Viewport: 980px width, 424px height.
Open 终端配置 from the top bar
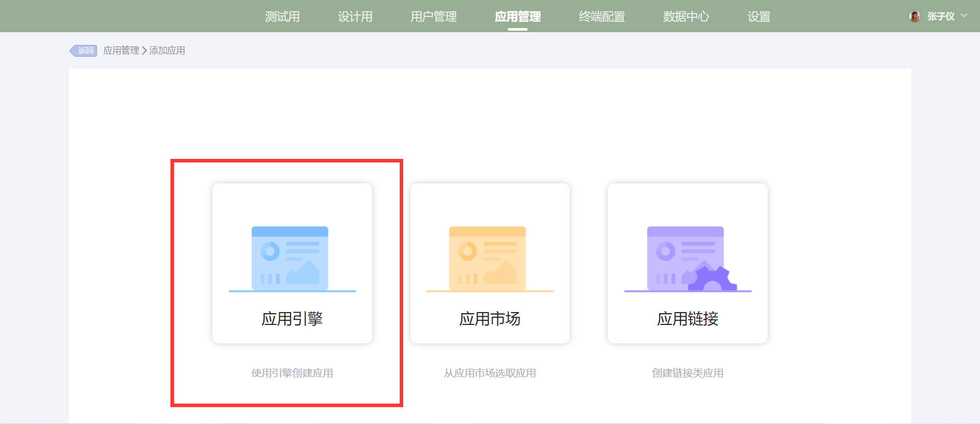click(x=602, y=16)
